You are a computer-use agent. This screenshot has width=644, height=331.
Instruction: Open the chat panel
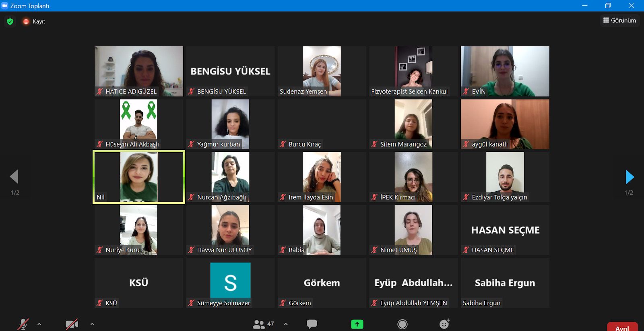[312, 324]
